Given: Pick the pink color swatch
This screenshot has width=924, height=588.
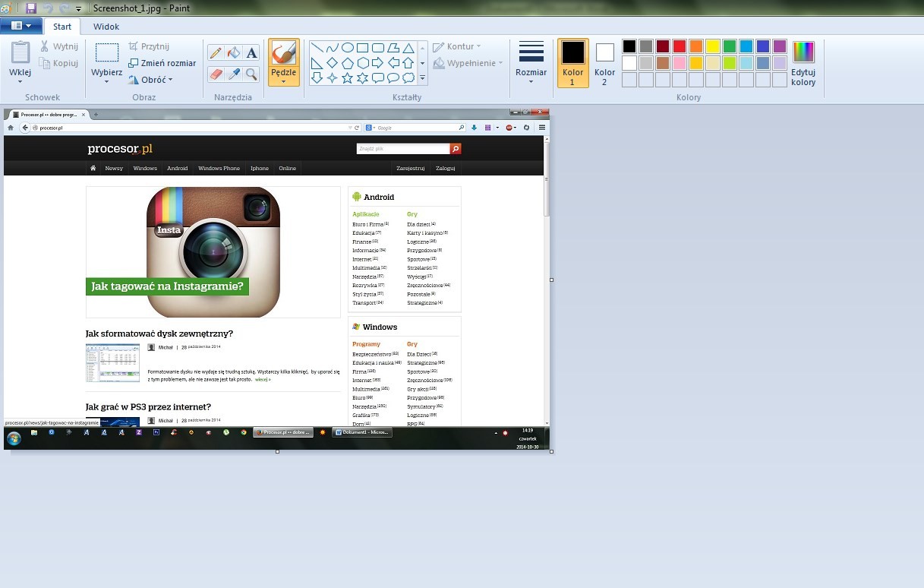Looking at the screenshot, I should [680, 63].
